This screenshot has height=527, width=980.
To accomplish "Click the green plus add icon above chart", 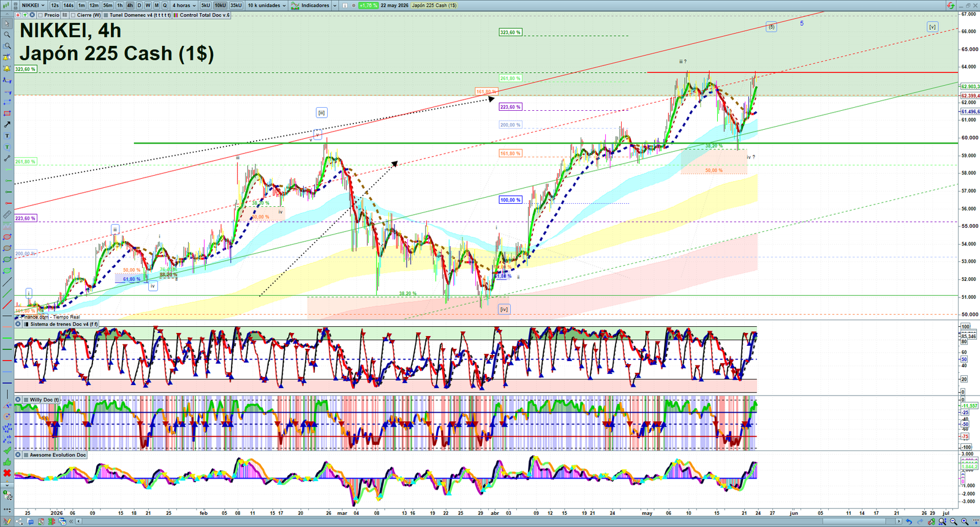I will tap(25, 15).
